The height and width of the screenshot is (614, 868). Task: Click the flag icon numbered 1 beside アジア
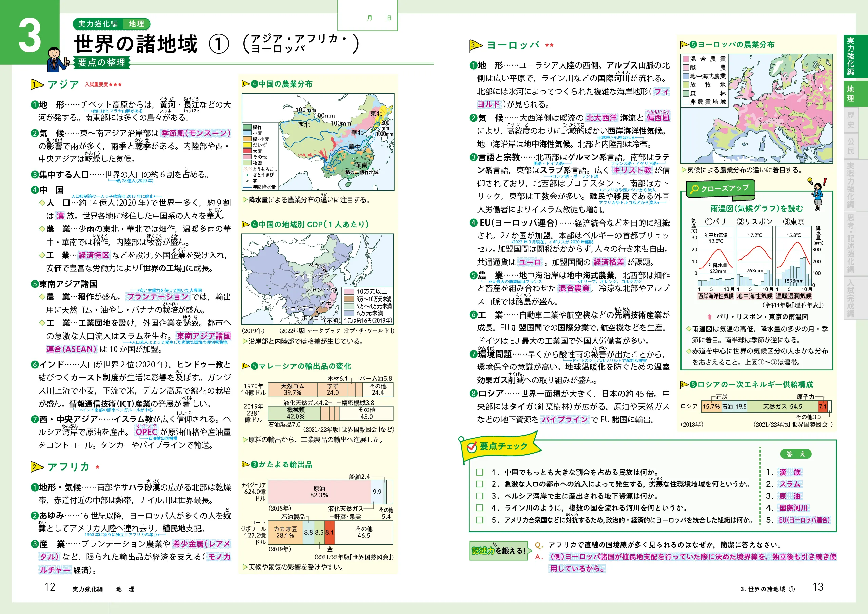pyautogui.click(x=37, y=85)
